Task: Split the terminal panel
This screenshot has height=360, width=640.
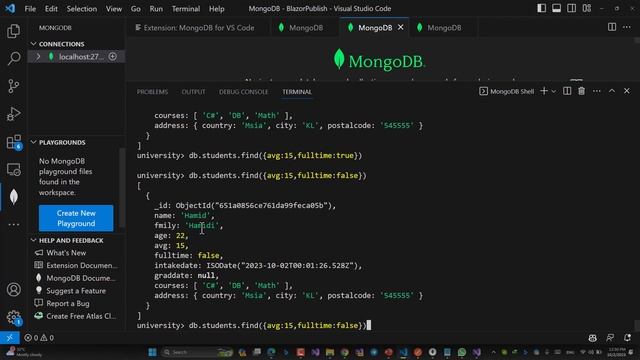Action: (567, 91)
